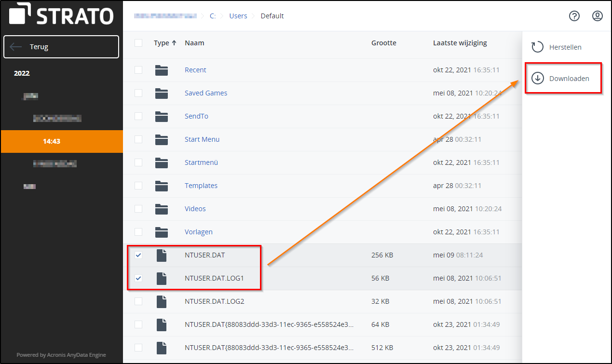
Task: Click the Downloaden arrow icon
Action: 537,78
